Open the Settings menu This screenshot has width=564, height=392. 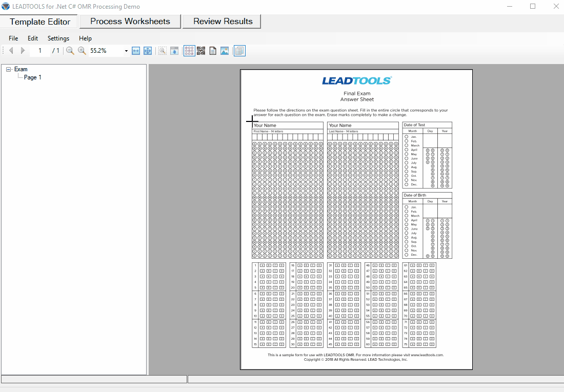pyautogui.click(x=58, y=38)
